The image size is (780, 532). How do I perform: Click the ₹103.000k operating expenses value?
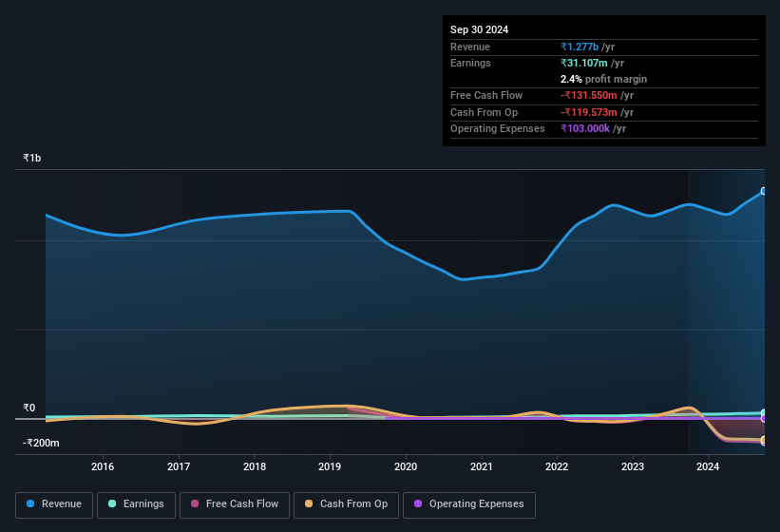[x=585, y=128]
